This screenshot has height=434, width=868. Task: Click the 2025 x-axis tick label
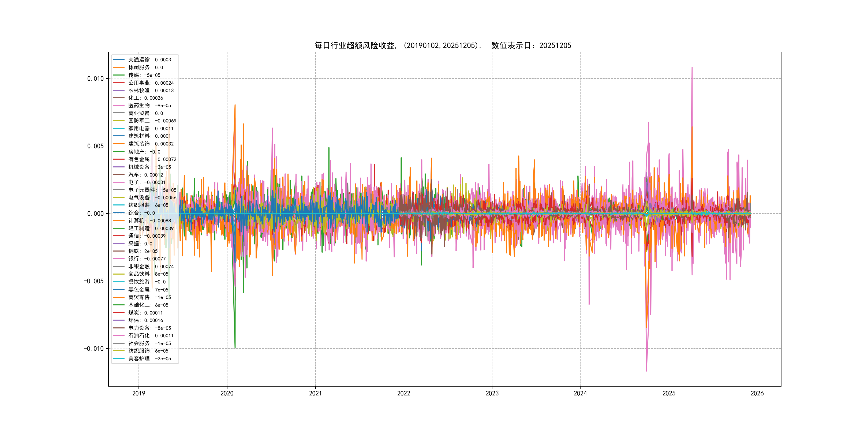pyautogui.click(x=668, y=393)
